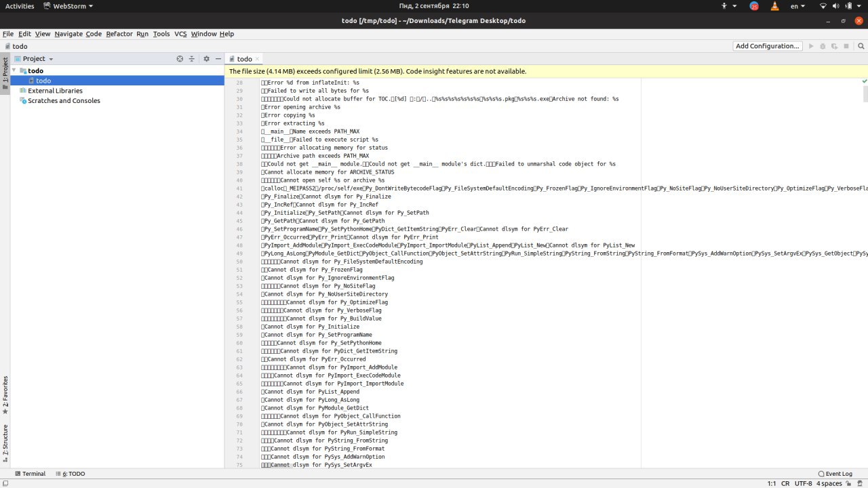Open the Tools menu
The height and width of the screenshot is (488, 868).
[x=161, y=34]
